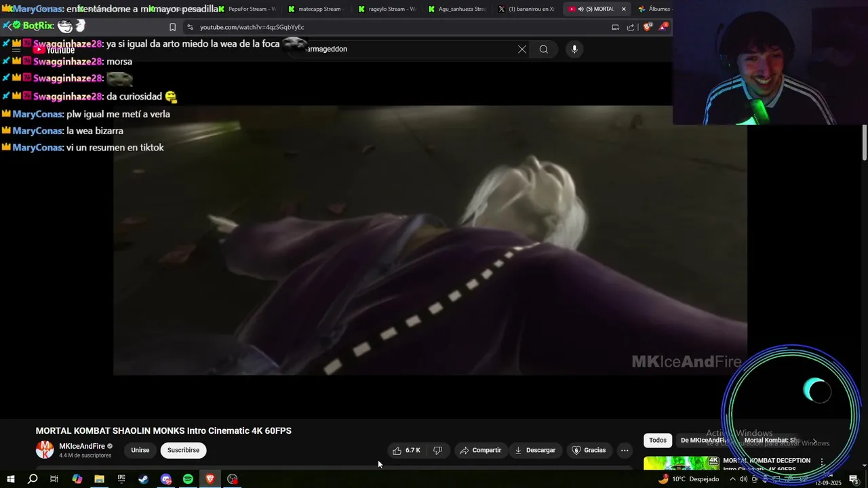This screenshot has height=488, width=868.
Task: Start voice search with the microphone
Action: [x=574, y=49]
